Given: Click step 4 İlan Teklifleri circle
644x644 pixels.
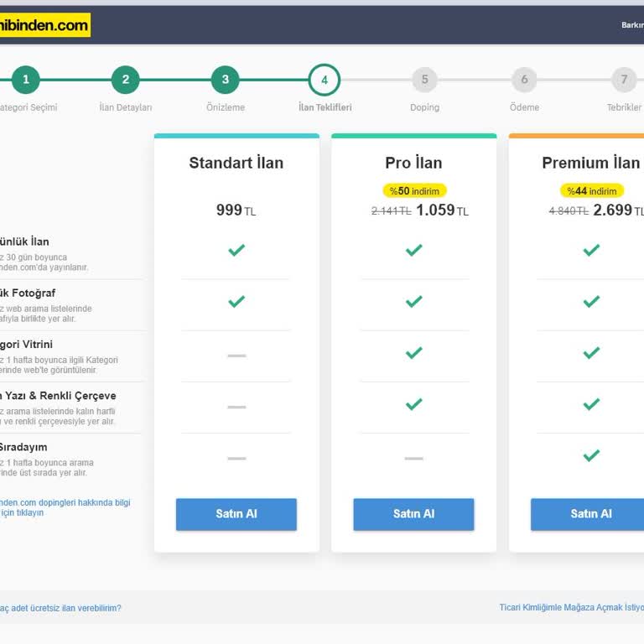Looking at the screenshot, I should tap(325, 80).
